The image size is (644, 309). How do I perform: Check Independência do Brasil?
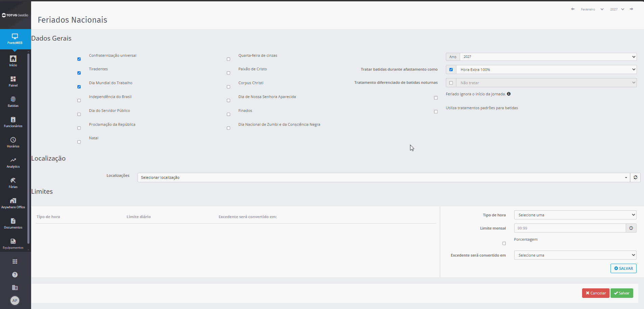coord(79,100)
